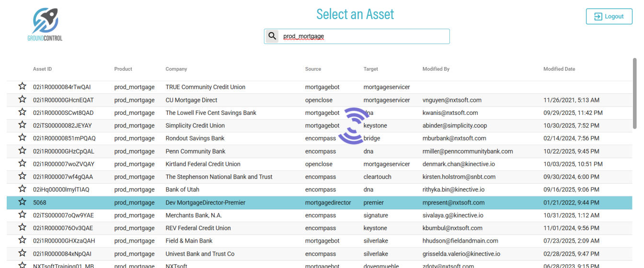Viewport: 644px width, 268px height.
Task: Click the 07/23/2025, 2:09 AM date
Action: (x=571, y=241)
